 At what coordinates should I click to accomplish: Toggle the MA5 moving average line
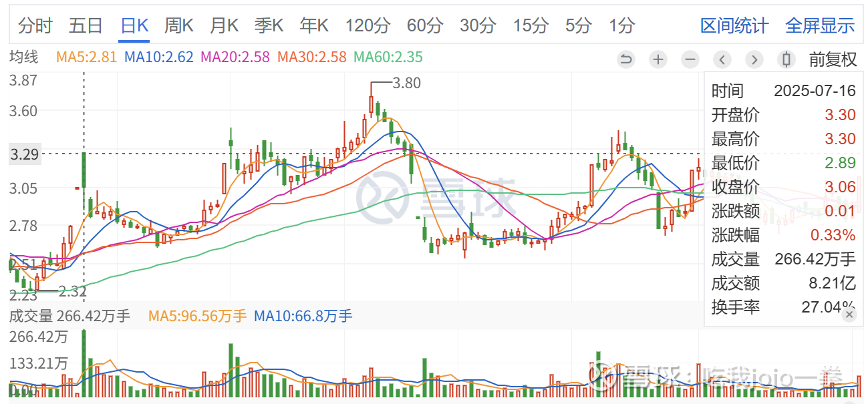click(x=88, y=57)
